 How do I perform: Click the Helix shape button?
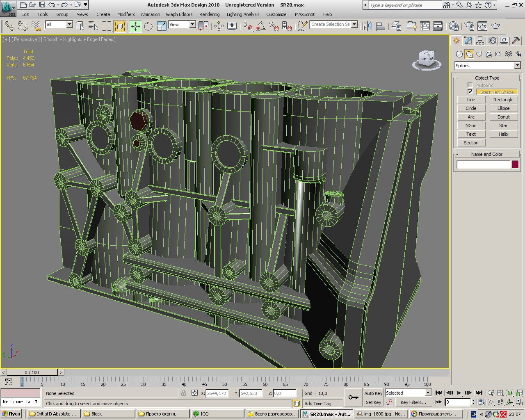point(503,134)
